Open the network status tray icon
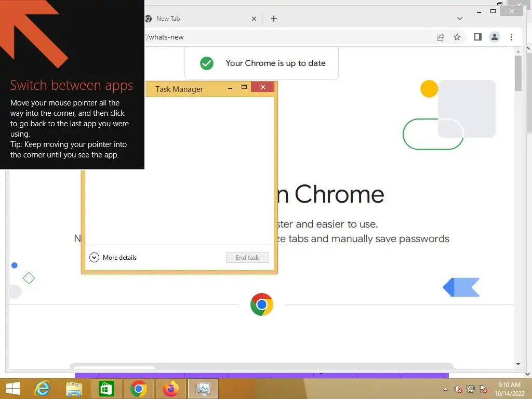Screen dimensions: 532x399 click(471, 389)
